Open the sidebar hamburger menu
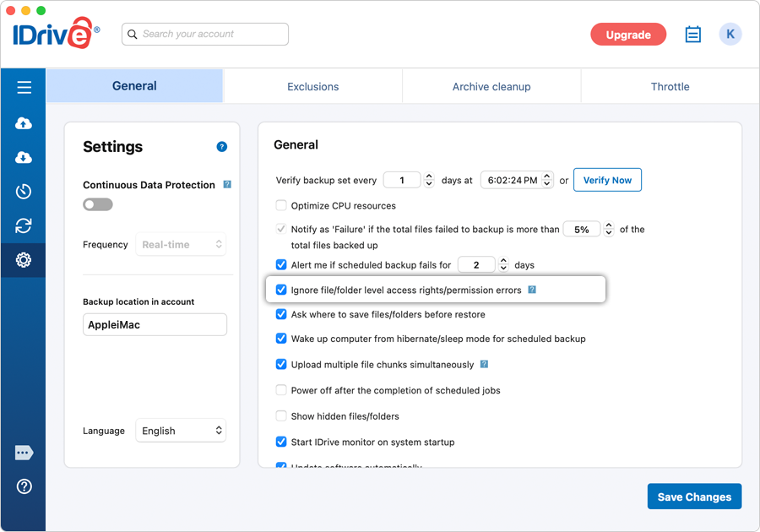Viewport: 760px width, 532px height. (x=23, y=87)
